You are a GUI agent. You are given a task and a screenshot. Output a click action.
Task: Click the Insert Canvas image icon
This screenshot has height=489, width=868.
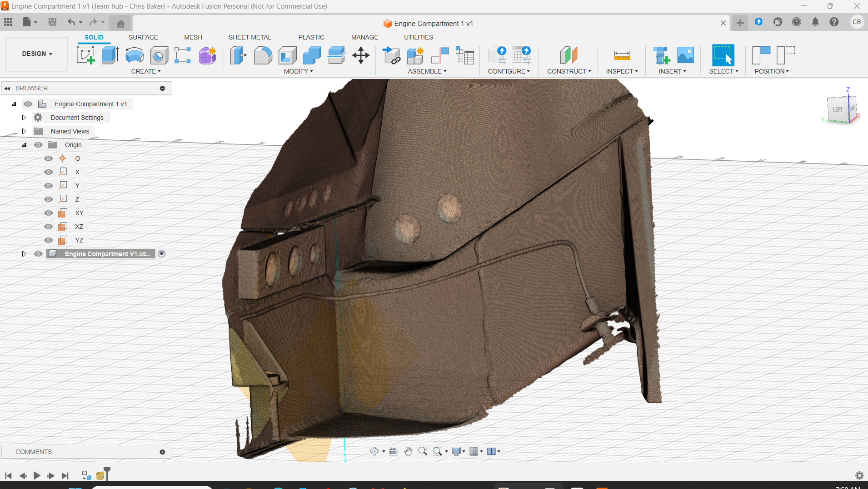click(685, 55)
